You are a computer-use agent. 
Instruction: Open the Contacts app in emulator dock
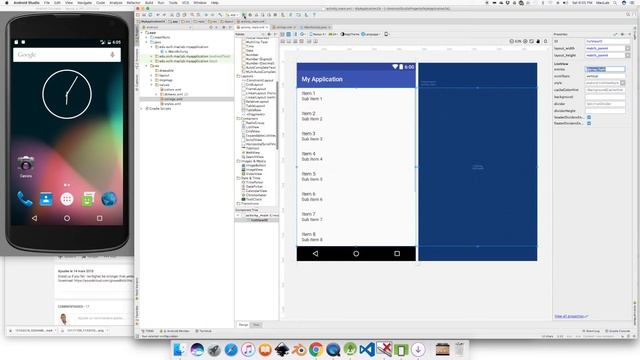click(46, 199)
